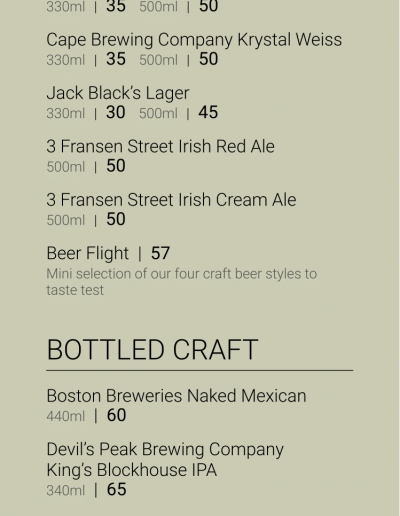The width and height of the screenshot is (400, 516).
Task: Select the Naked Mexican 440ml price 60
Action: point(116,415)
